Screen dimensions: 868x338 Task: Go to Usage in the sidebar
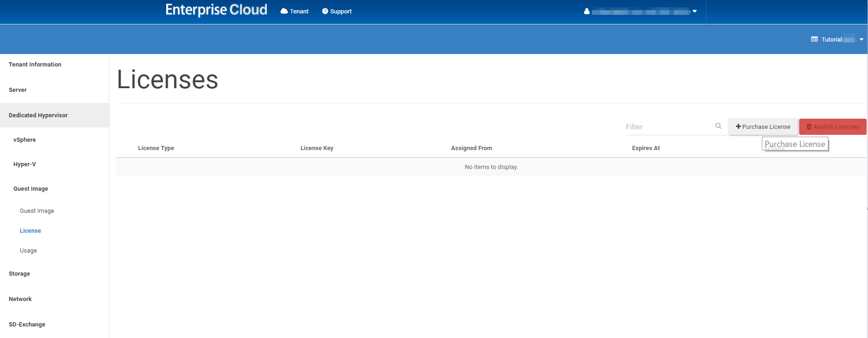pyautogui.click(x=28, y=251)
